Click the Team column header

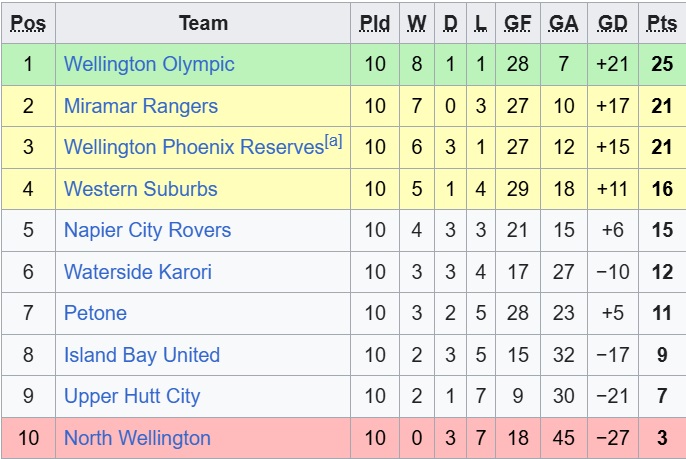click(203, 23)
